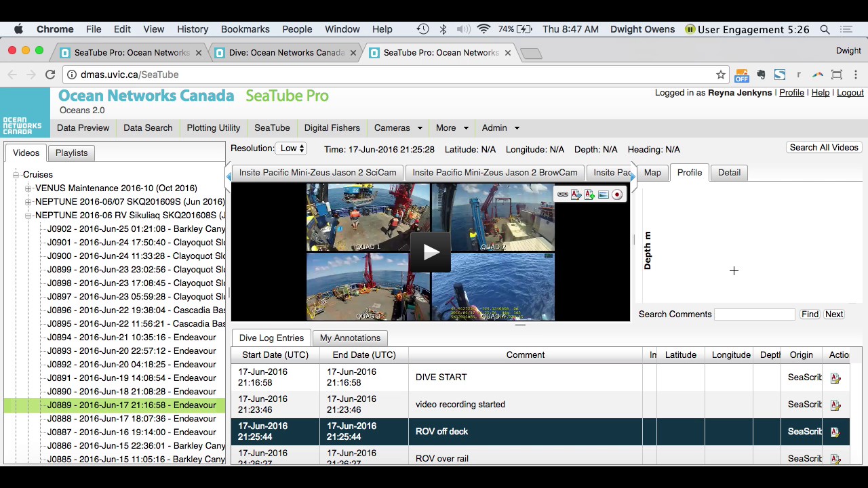The width and height of the screenshot is (868, 488).
Task: Expand VENUS Maintenance 2016-10 node
Action: click(28, 188)
